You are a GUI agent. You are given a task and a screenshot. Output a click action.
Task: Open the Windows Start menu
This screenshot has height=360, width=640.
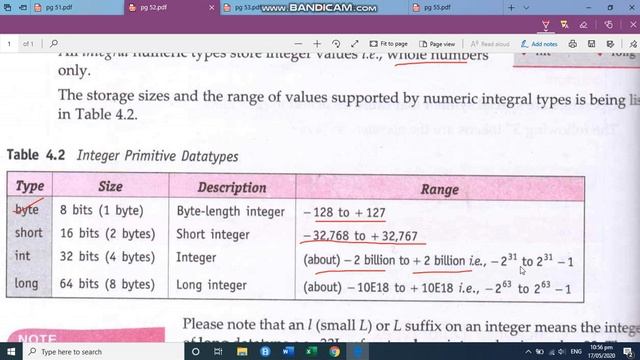pyautogui.click(x=11, y=351)
